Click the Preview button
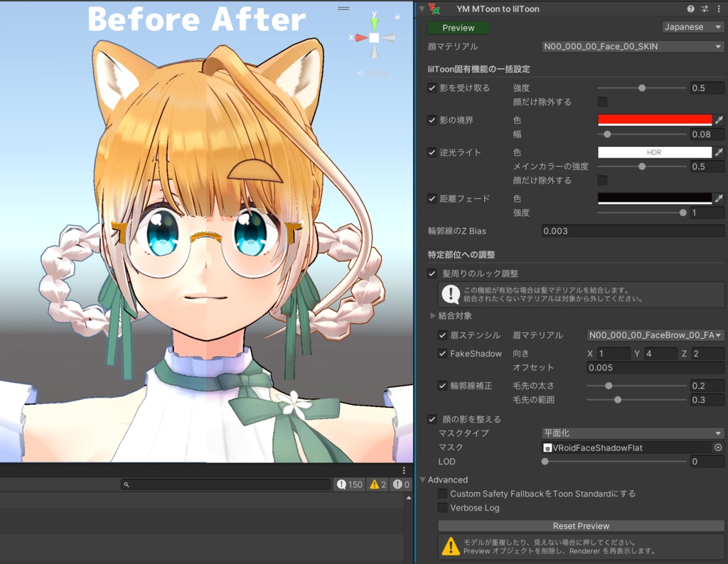728x564 pixels. 459,28
